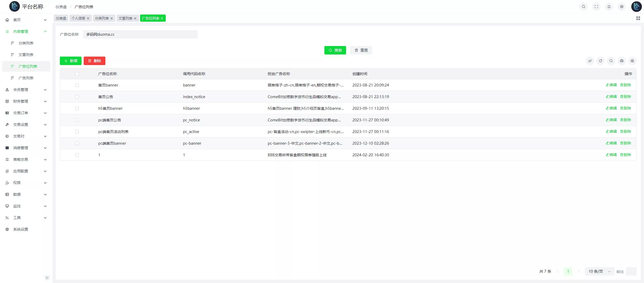Screen dimensions: 644x283
Task: Collapse the 内容管理 menu section
Action: pyautogui.click(x=26, y=31)
